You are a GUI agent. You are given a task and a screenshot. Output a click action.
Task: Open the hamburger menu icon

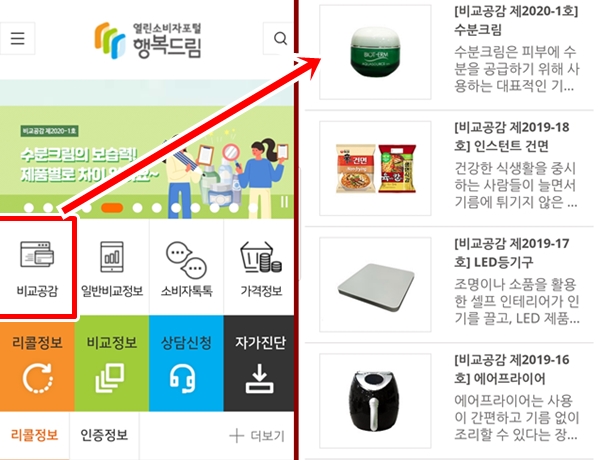coord(17,38)
